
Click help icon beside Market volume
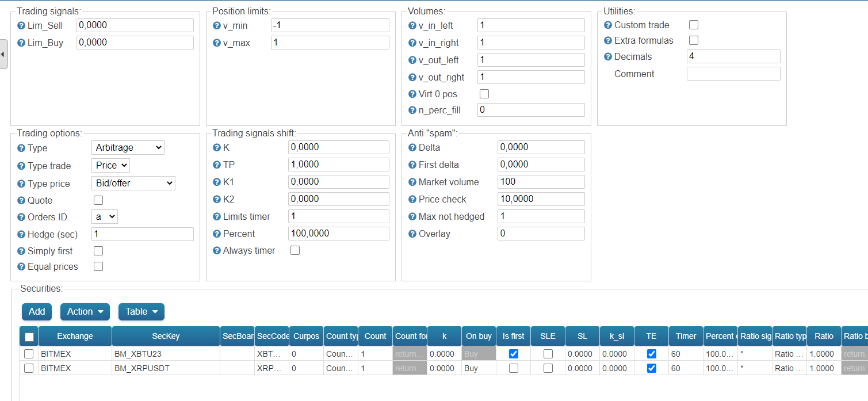click(412, 182)
